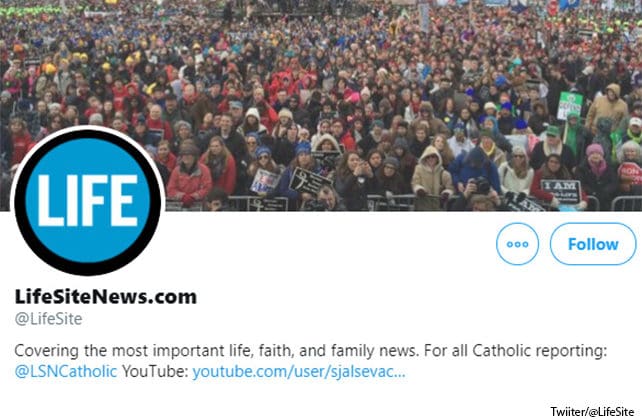The height and width of the screenshot is (420, 642).
Task: Open the three-dot more options button
Action: pyautogui.click(x=517, y=244)
